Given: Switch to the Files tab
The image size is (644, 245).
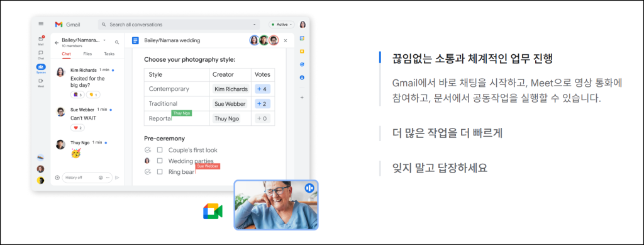Looking at the screenshot, I should click(87, 54).
